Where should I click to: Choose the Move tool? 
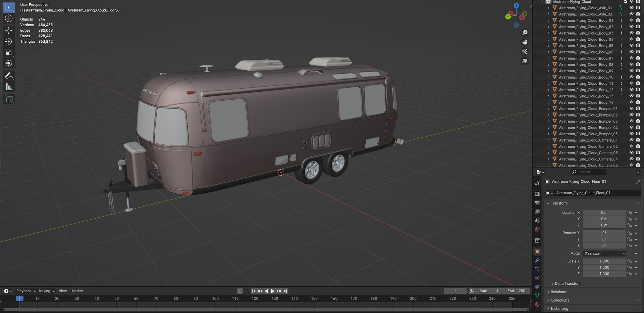pos(9,31)
